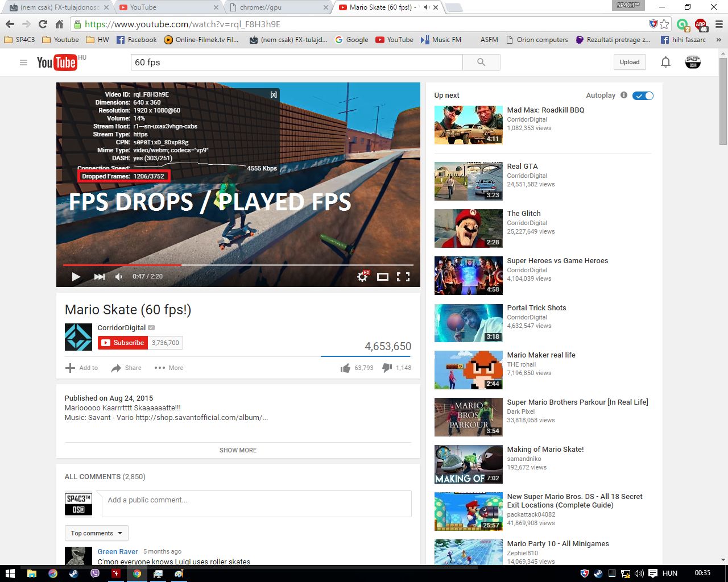The width and height of the screenshot is (728, 582).
Task: Open the CorridorDigital channel avatar
Action: click(78, 337)
